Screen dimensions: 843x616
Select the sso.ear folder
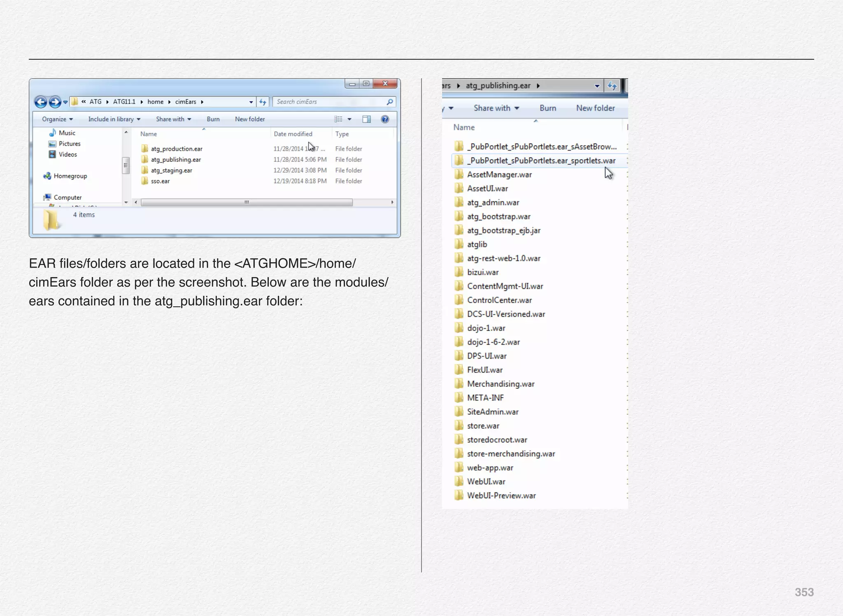click(x=156, y=181)
